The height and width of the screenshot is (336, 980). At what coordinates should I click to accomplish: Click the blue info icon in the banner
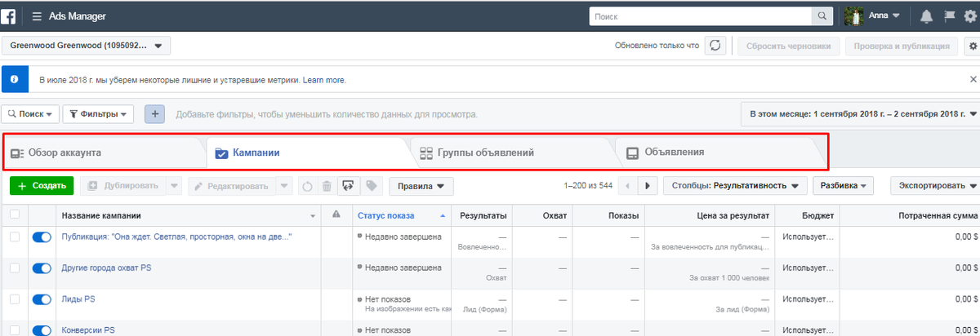pos(15,80)
